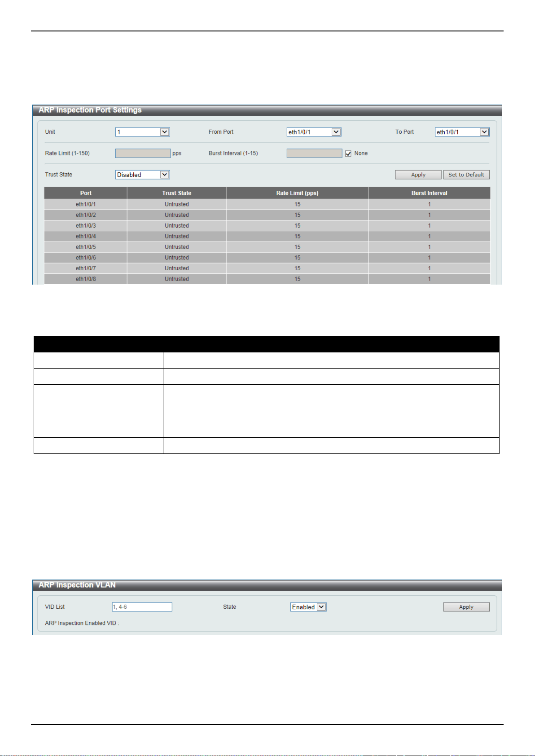Select the eth1/0/8 row port cell
Viewport: 535px width, 756px height.
[86, 279]
